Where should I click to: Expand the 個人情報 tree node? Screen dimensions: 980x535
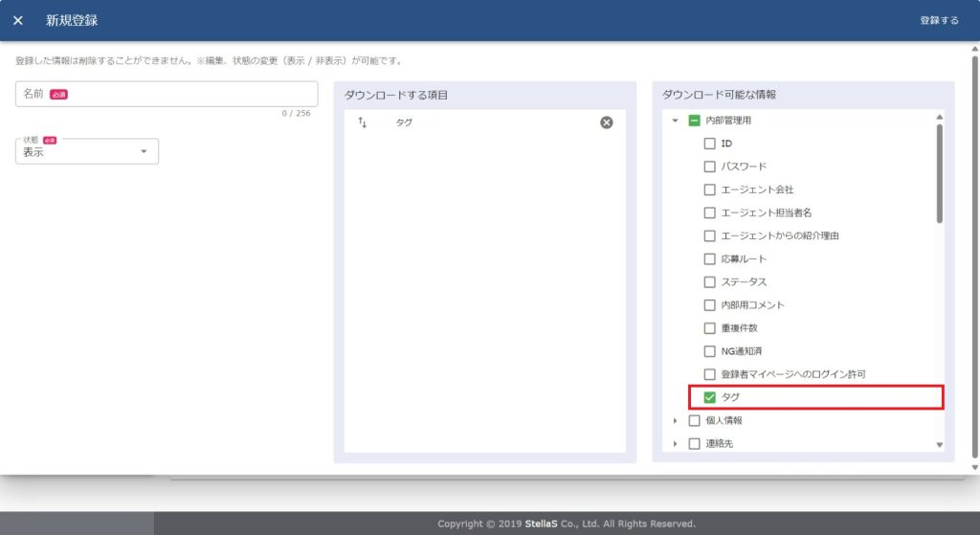pyautogui.click(x=675, y=420)
